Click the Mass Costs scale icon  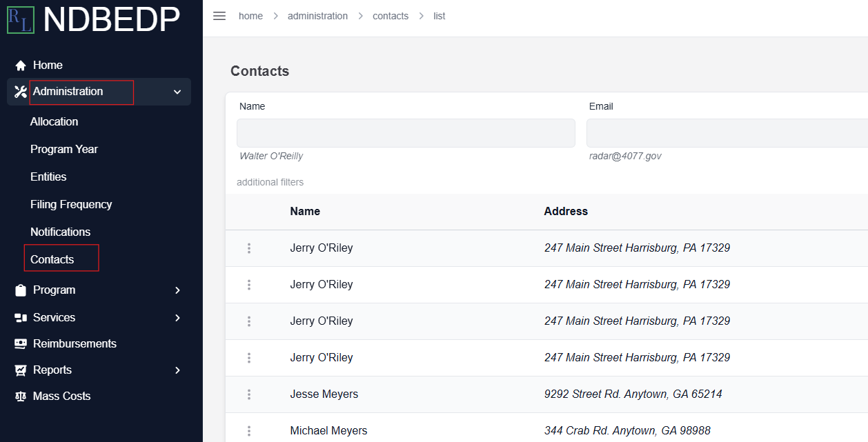(21, 396)
